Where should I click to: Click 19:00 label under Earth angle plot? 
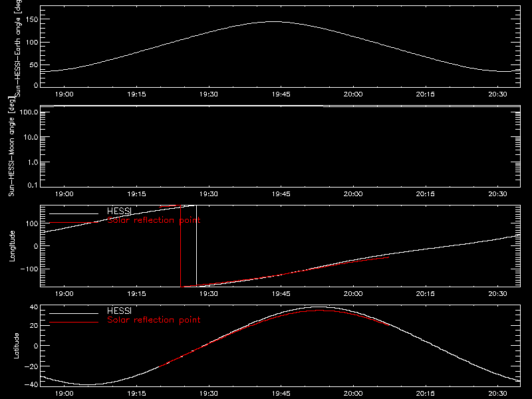point(64,94)
